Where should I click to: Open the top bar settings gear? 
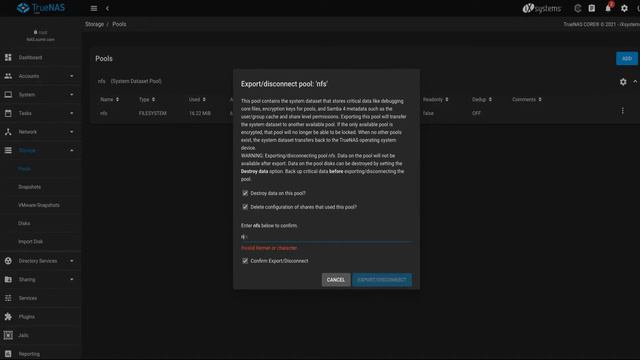624,8
